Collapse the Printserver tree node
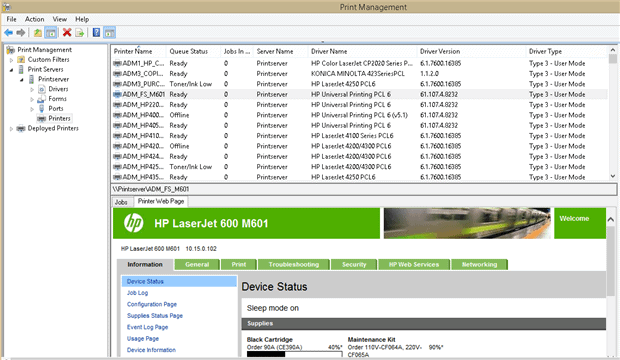 22,80
